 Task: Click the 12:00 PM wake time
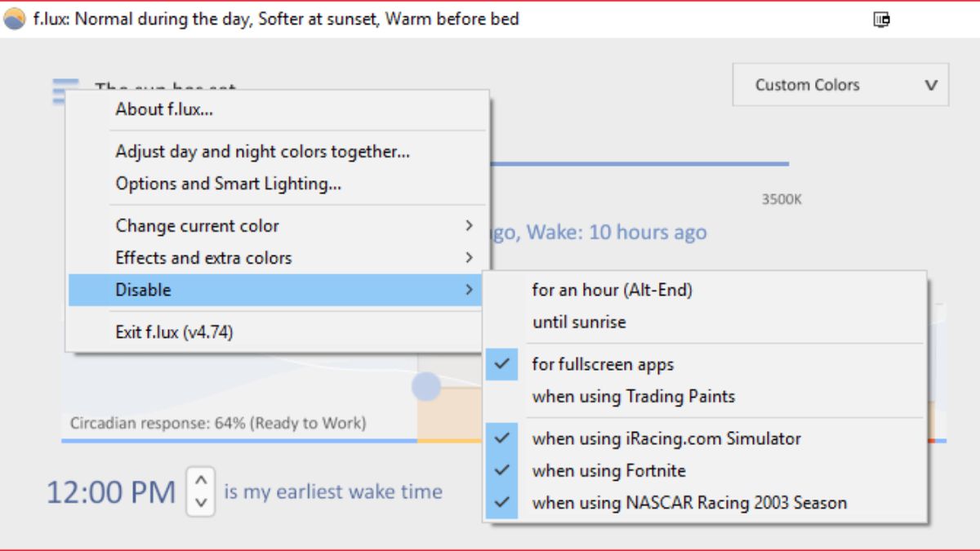[x=111, y=492]
